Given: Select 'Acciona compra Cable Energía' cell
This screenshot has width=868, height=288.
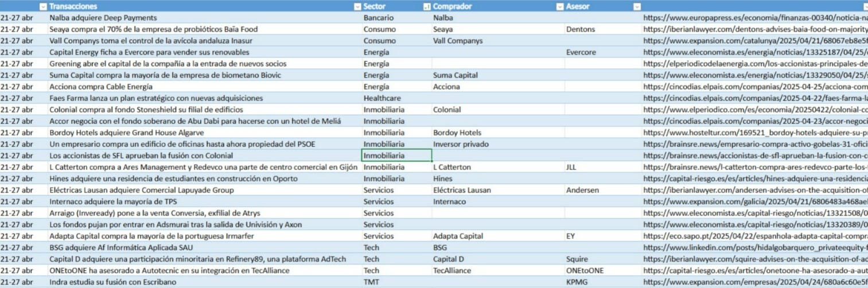Looking at the screenshot, I should 205,87.
